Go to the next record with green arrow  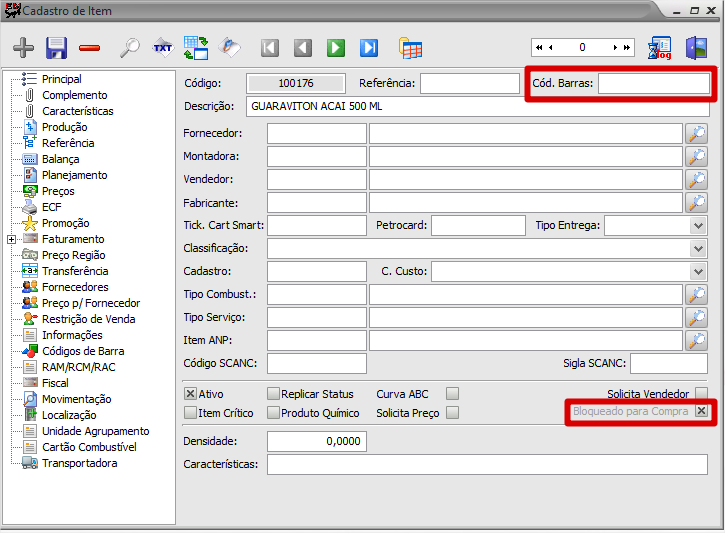coord(336,47)
